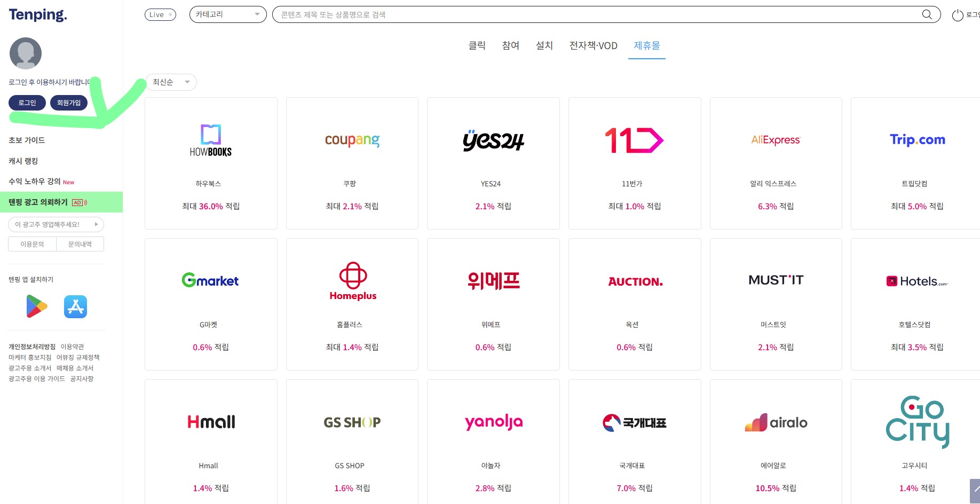Screen dimensions: 980x504
Task: Click the 6.3% 적립 text
Action: tap(776, 206)
